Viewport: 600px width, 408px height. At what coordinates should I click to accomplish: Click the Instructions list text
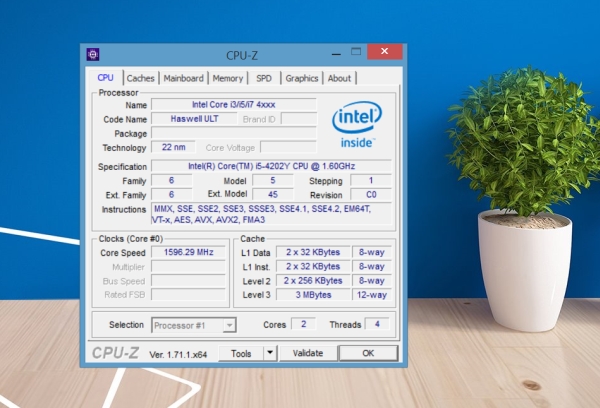point(271,214)
